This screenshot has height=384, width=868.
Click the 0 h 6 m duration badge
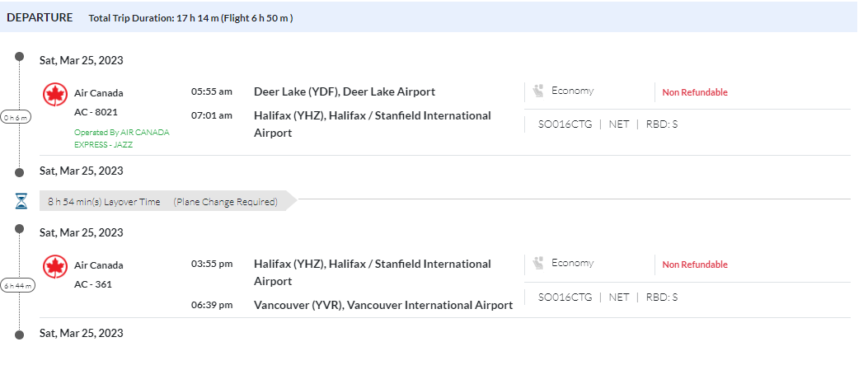(16, 117)
